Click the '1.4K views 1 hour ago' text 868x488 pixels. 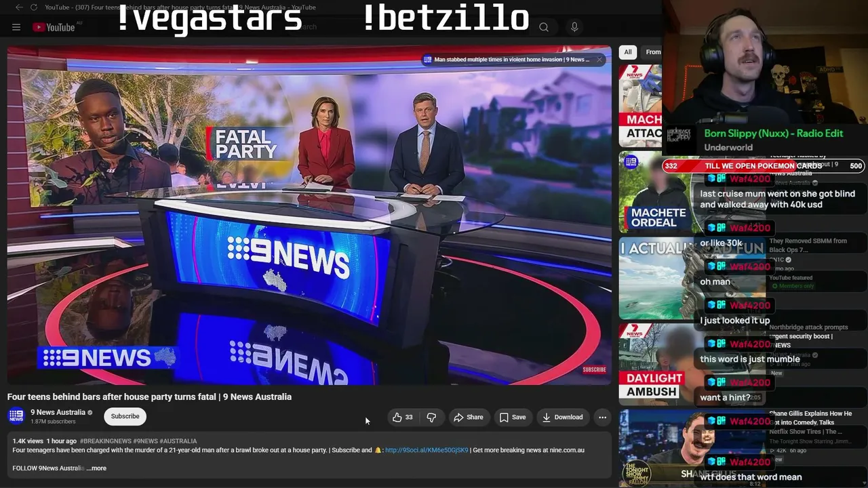point(44,441)
